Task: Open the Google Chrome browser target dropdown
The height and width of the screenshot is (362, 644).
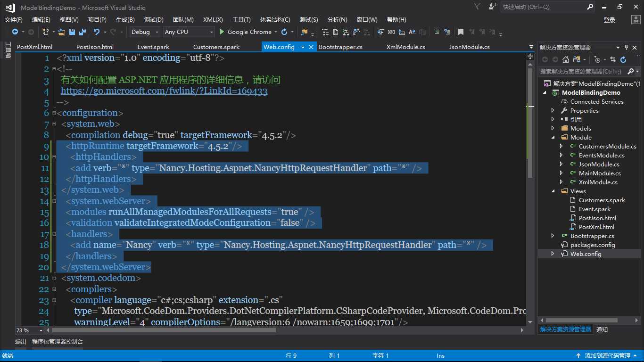Action: pyautogui.click(x=276, y=32)
